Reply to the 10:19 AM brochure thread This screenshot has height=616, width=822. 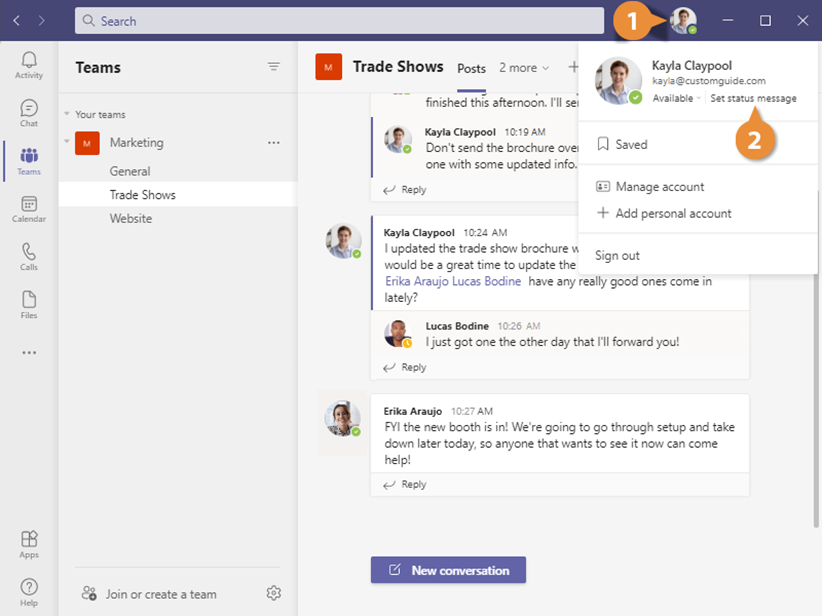coord(405,189)
